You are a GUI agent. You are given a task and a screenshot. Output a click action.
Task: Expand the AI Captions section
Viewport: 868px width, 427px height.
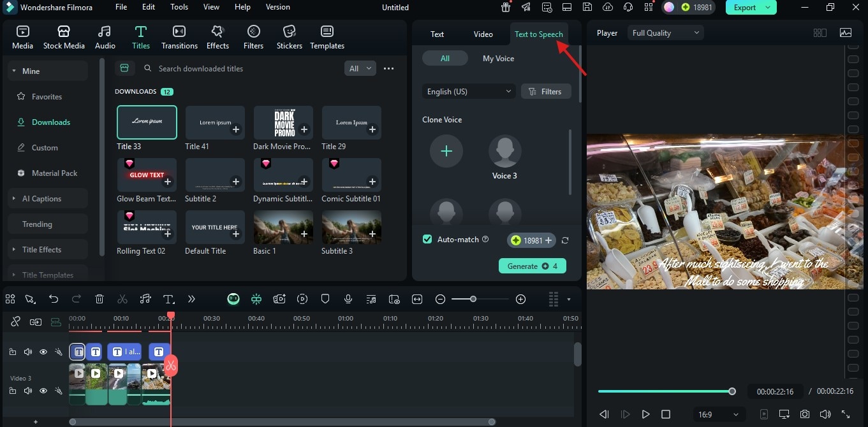(14, 199)
